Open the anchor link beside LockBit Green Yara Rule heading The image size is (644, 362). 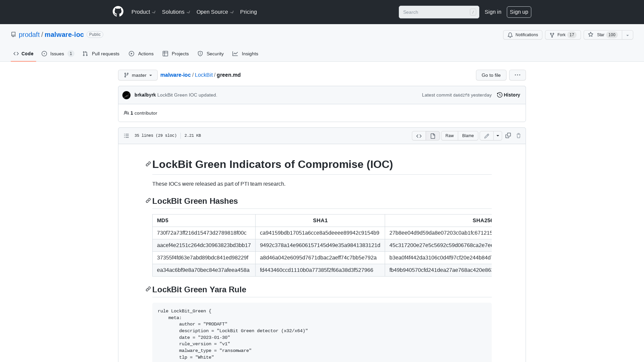(x=148, y=289)
